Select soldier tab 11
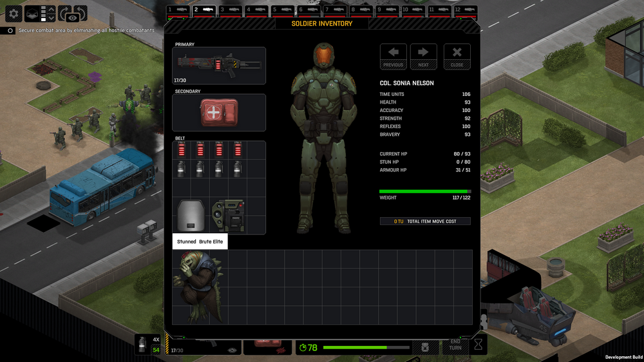The width and height of the screenshot is (644, 362). (x=439, y=10)
